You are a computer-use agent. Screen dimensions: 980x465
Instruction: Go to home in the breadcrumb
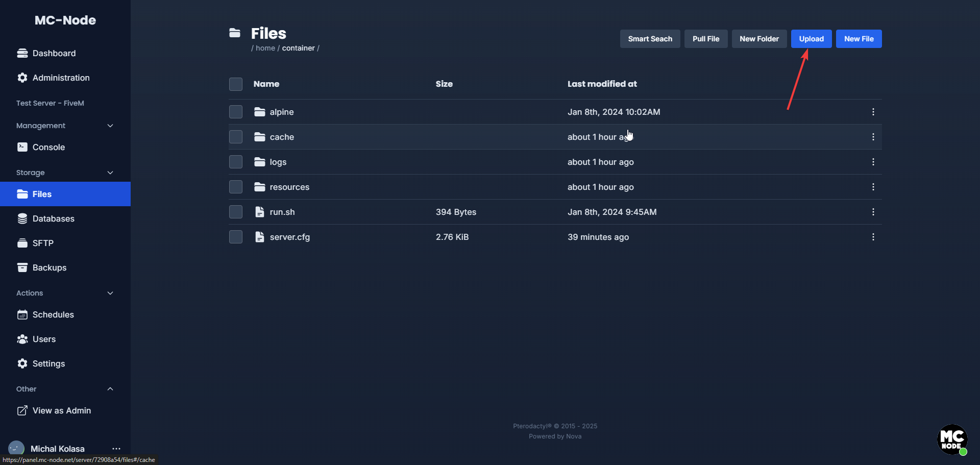pos(265,48)
